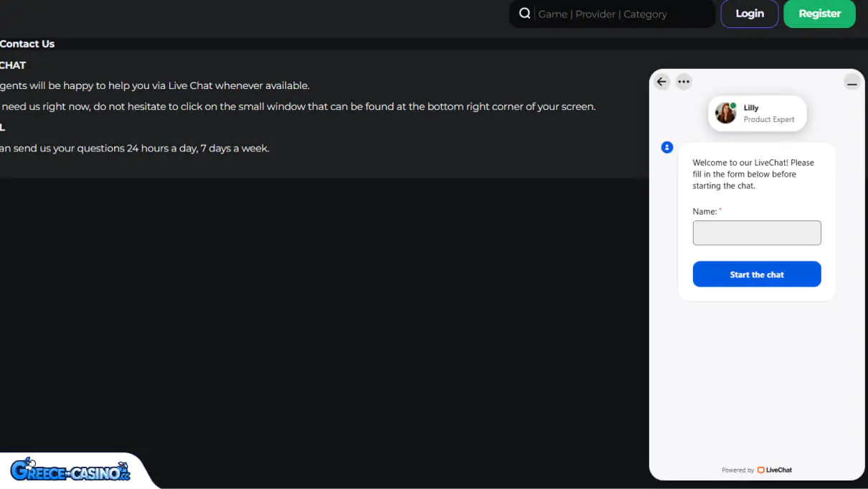This screenshot has width=868, height=489.
Task: Open the three-dot chat options menu
Action: click(684, 82)
